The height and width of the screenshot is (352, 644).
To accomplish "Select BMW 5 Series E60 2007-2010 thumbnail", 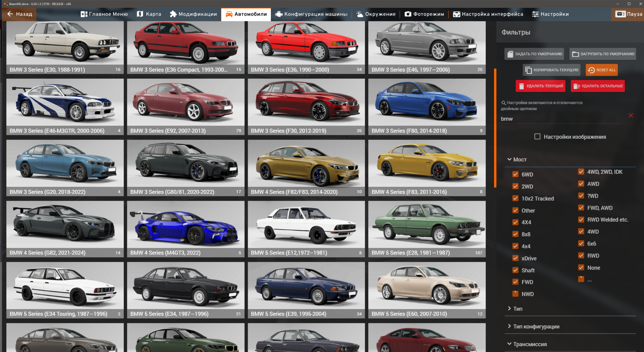I will coord(427,290).
